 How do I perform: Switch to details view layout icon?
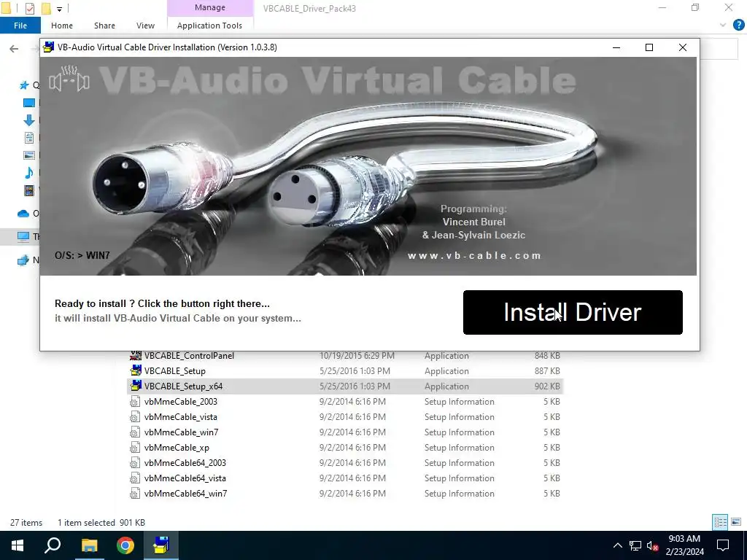720,522
